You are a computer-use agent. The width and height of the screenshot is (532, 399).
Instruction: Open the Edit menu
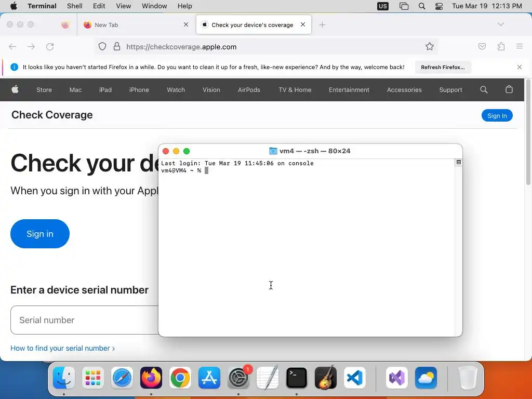click(x=99, y=6)
